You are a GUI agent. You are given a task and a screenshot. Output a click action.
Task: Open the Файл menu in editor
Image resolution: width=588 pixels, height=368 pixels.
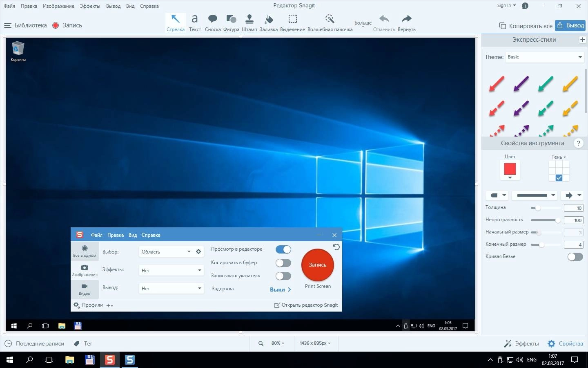coord(9,6)
